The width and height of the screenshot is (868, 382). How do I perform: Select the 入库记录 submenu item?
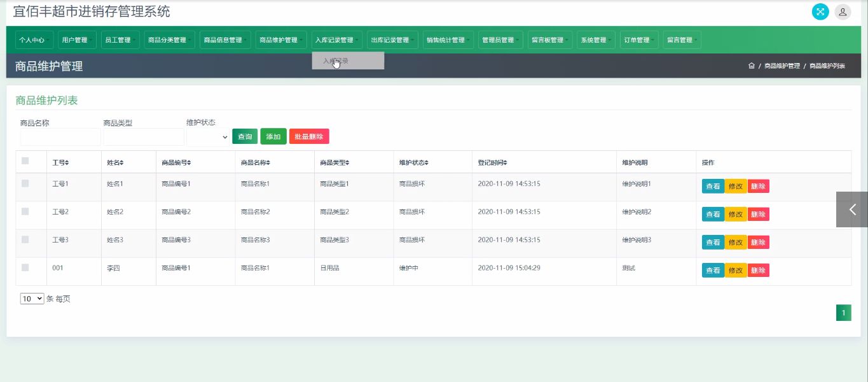point(348,61)
